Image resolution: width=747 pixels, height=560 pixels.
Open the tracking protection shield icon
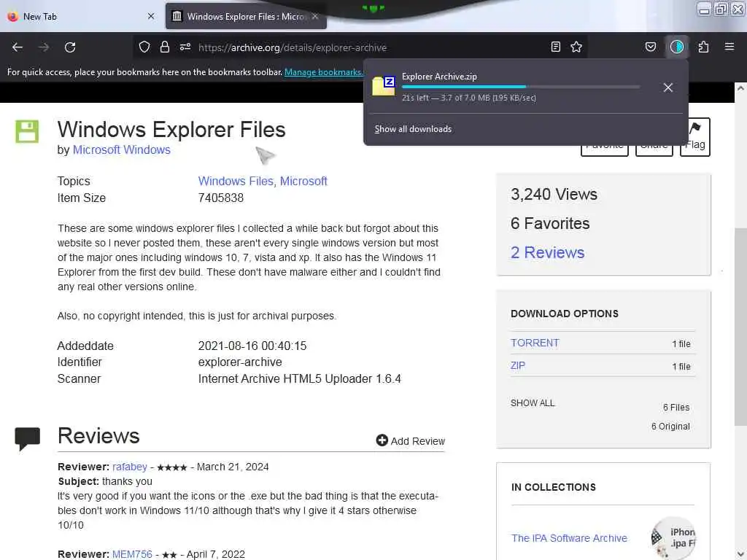pyautogui.click(x=144, y=47)
